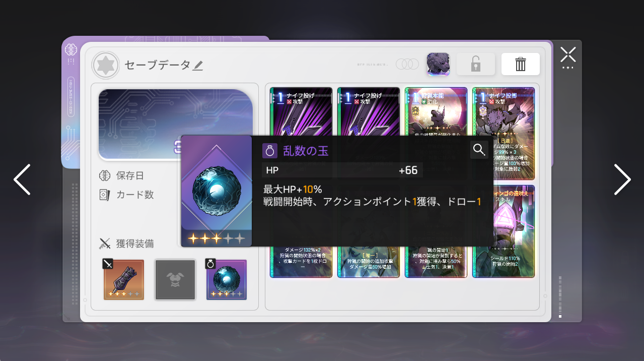
Task: Select the equipped gauntlet weapon slot
Action: [124, 280]
